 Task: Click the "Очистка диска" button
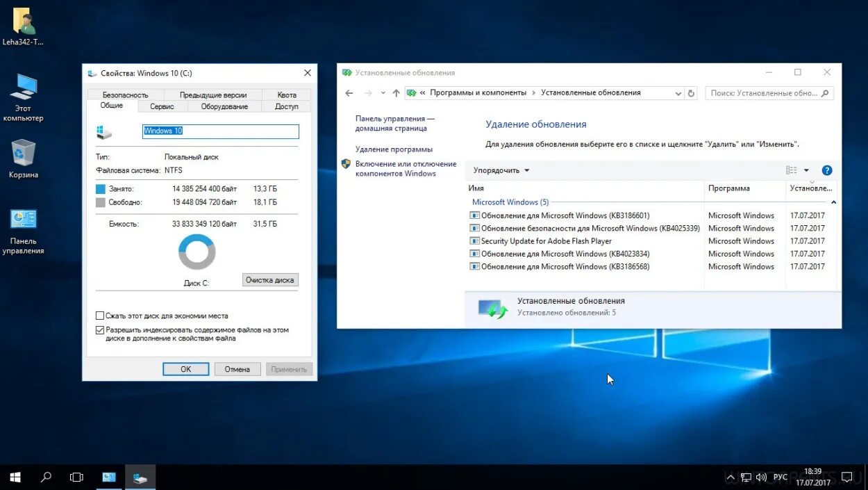(x=270, y=279)
